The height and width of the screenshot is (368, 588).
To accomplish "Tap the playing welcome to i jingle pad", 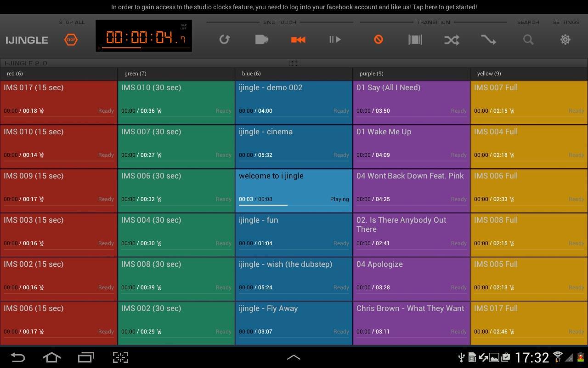I will pos(294,190).
